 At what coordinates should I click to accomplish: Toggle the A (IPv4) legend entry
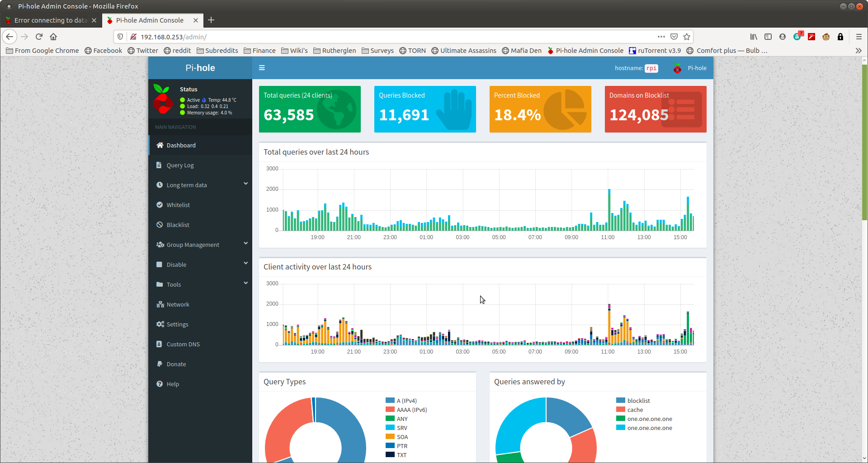click(x=401, y=401)
